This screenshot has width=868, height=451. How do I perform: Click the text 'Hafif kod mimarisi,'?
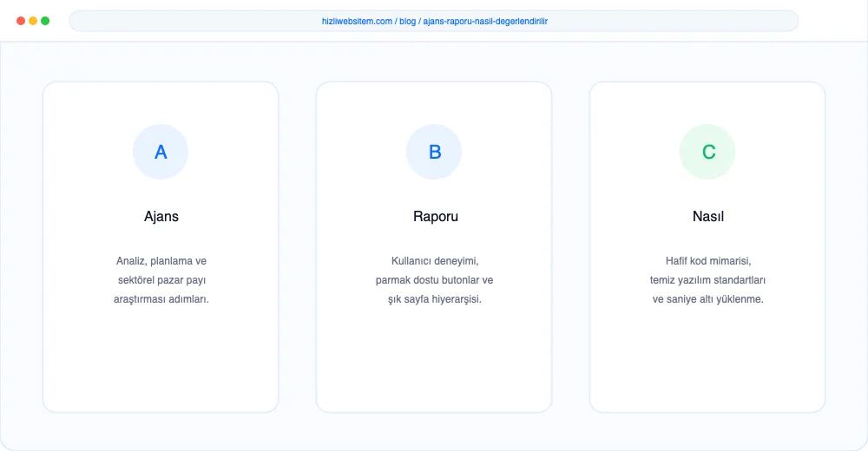click(x=708, y=261)
